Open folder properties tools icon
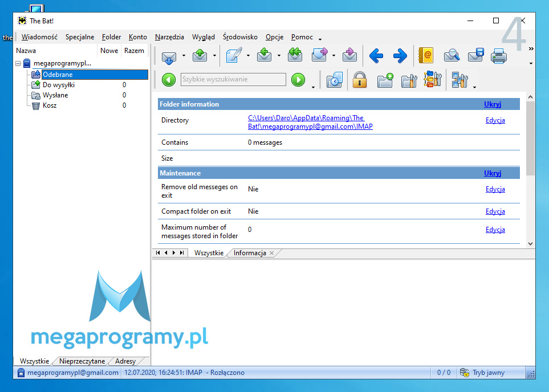 (x=409, y=80)
